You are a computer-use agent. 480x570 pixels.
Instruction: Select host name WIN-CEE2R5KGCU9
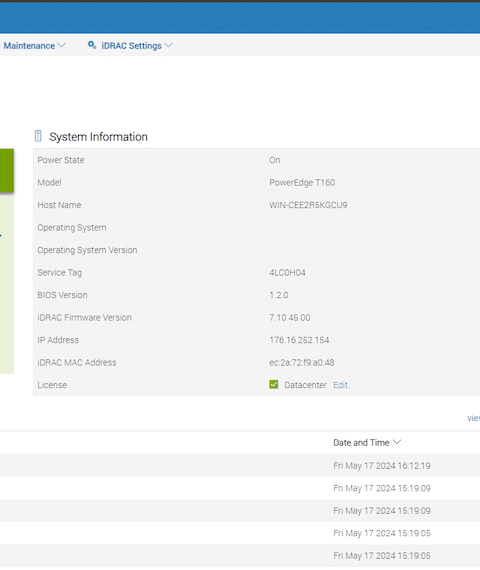pyautogui.click(x=308, y=205)
